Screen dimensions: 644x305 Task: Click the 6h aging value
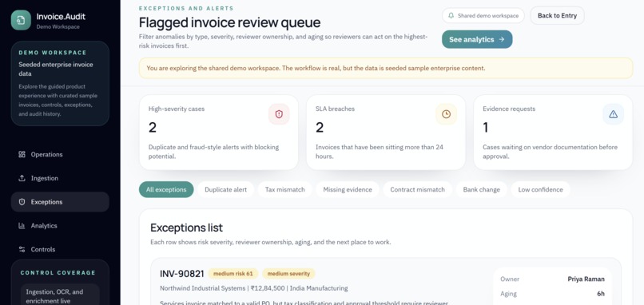point(601,294)
